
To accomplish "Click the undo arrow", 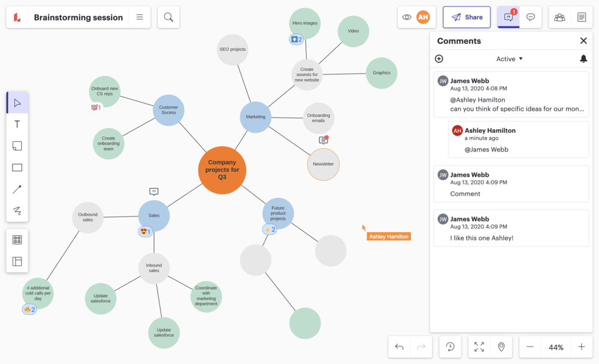I will click(x=400, y=347).
